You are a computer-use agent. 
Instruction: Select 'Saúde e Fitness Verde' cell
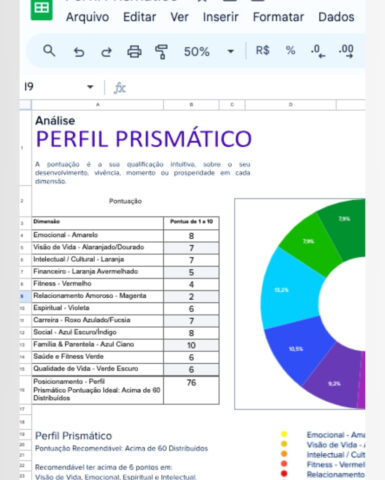point(98,357)
